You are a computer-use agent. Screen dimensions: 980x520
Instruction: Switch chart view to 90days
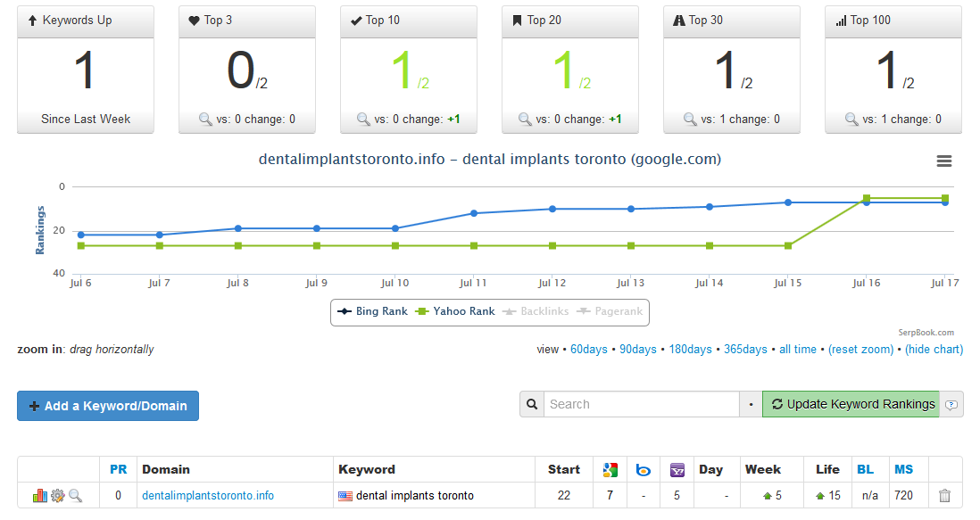coord(638,349)
